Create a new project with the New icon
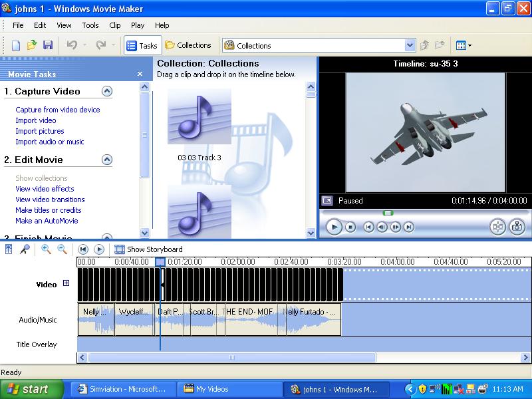The height and width of the screenshot is (399, 532). pos(16,45)
